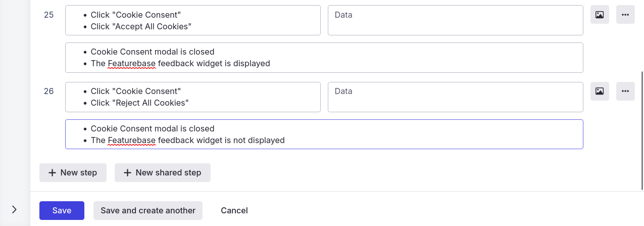Open more options menu for step 26
Viewport: 644px width, 226px height.
point(625,91)
